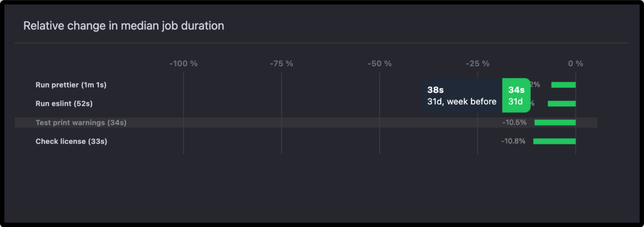644x227 pixels.
Task: Click the "Relative change in median job duration" title
Action: (x=124, y=26)
